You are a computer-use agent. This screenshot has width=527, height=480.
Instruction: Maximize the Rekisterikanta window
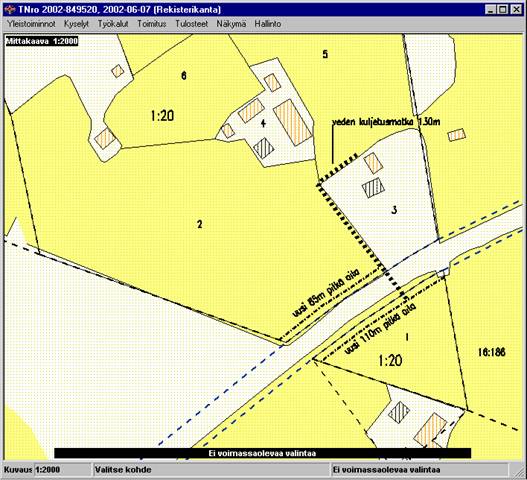pos(503,9)
